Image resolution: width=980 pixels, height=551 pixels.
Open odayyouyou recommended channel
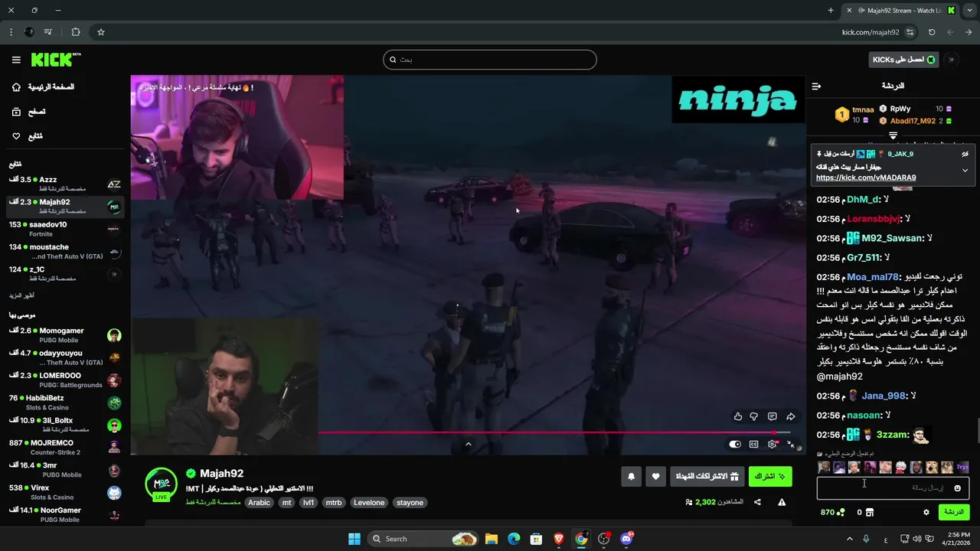tap(64, 357)
